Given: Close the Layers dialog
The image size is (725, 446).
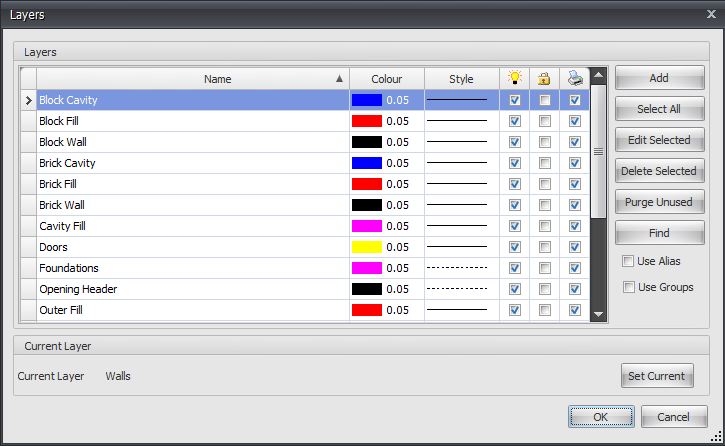Looking at the screenshot, I should coord(711,14).
